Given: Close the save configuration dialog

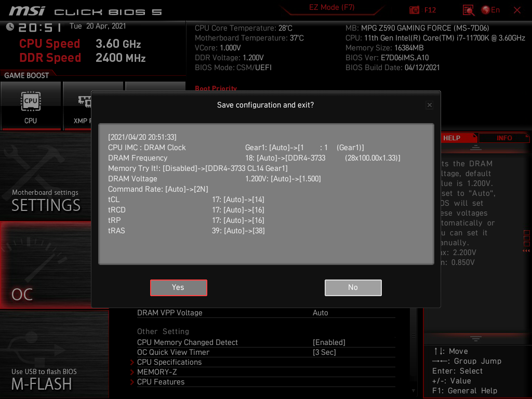Looking at the screenshot, I should (429, 105).
